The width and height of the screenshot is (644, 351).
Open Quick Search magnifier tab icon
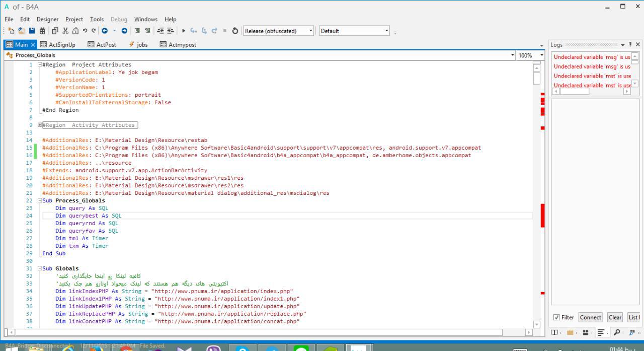[616, 332]
